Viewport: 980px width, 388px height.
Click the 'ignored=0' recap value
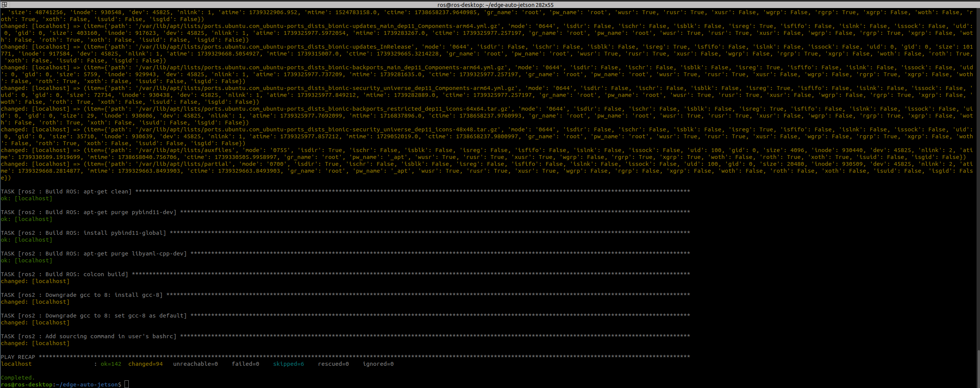tap(378, 363)
